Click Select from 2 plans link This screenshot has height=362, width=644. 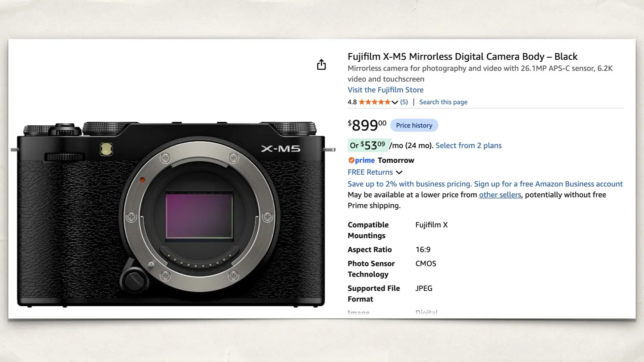(468, 145)
